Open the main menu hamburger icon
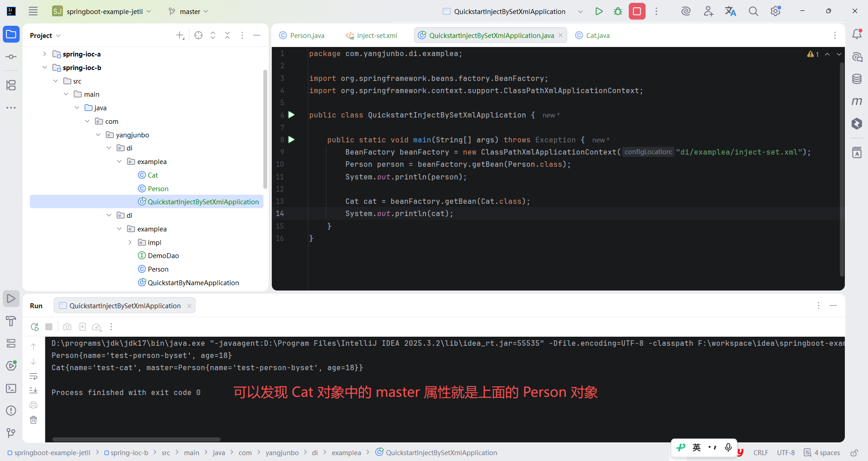Screen dimensions: 868x461 coord(33,11)
